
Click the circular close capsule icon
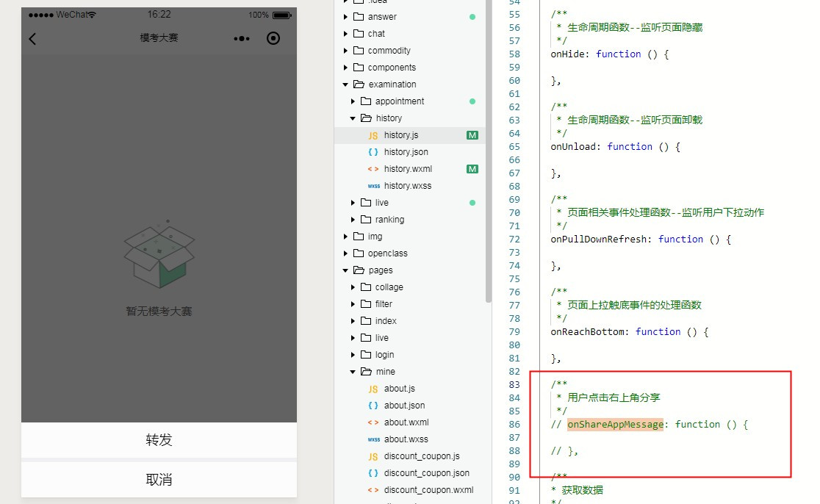(273, 38)
